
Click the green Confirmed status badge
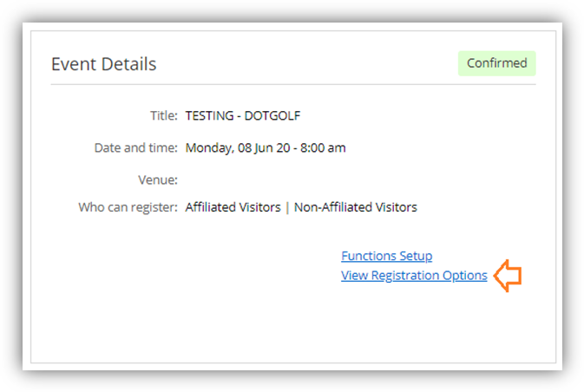(496, 63)
